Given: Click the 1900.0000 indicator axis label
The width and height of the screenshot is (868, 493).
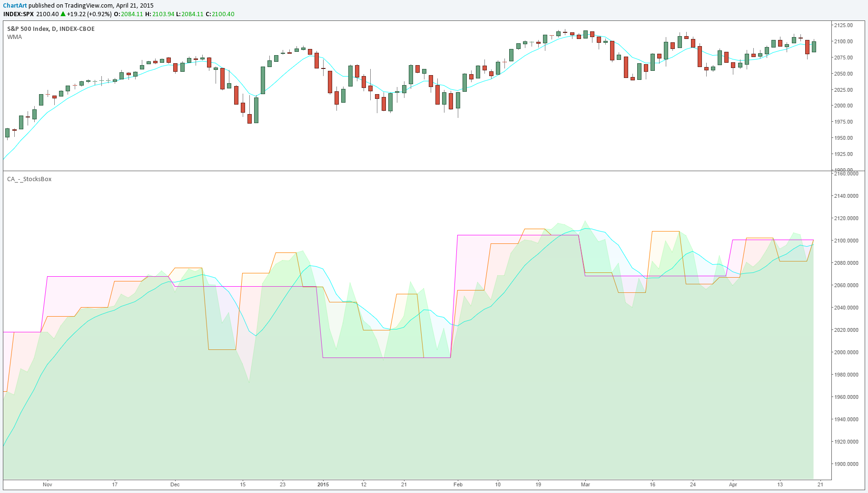Looking at the screenshot, I should click(846, 464).
